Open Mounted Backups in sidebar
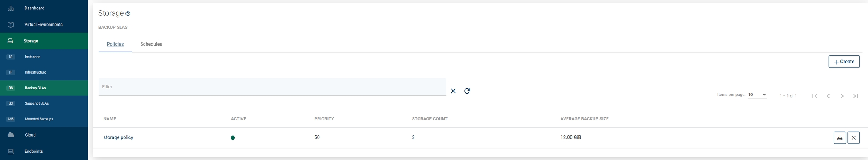This screenshot has height=160, width=868. point(39,119)
